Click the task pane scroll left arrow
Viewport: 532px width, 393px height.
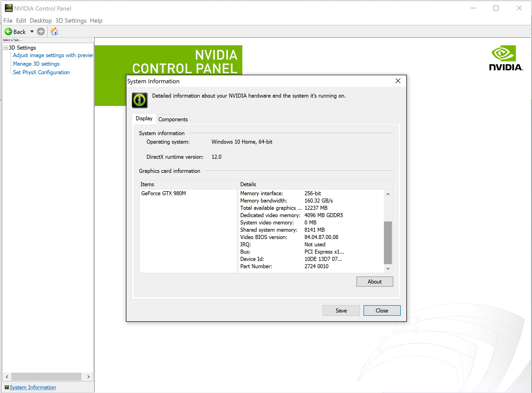tap(7, 377)
